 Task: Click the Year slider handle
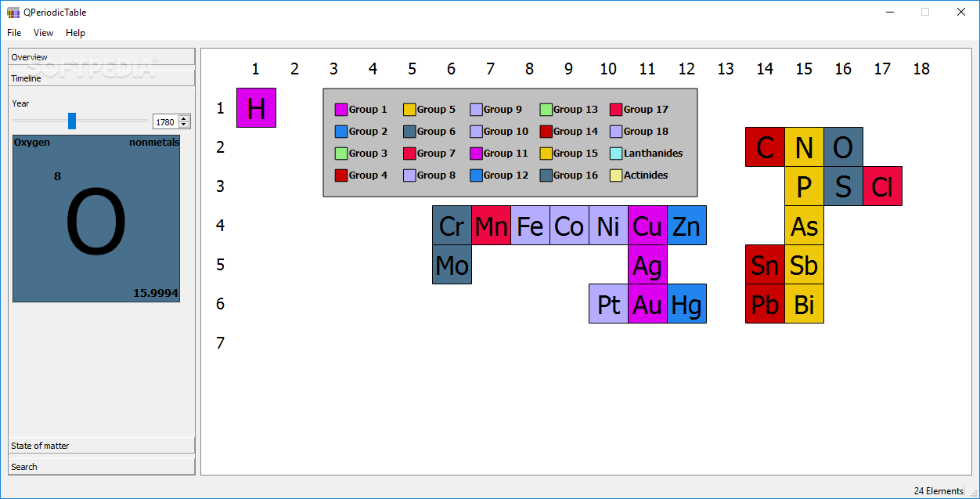tap(72, 121)
